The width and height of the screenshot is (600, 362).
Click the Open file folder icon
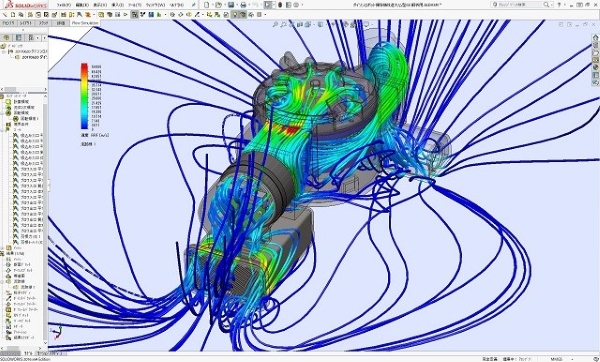(218, 5)
